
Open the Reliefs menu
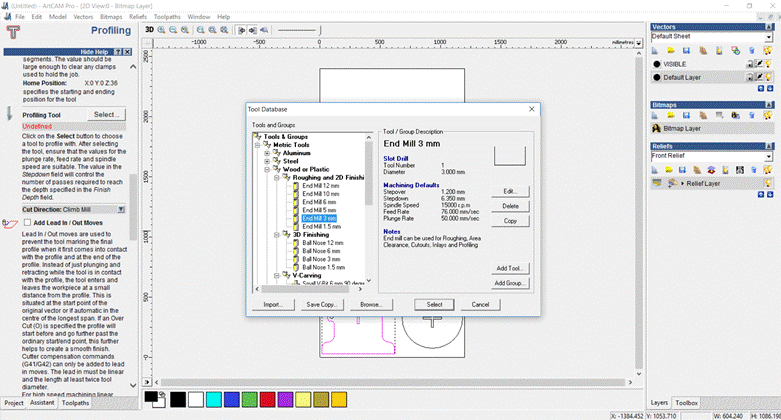(138, 16)
